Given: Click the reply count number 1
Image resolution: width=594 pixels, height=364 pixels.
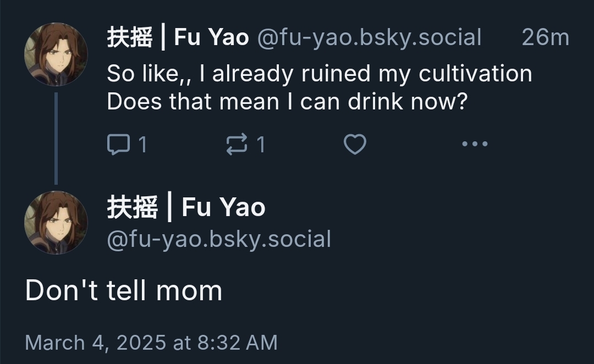Looking at the screenshot, I should click(142, 145).
